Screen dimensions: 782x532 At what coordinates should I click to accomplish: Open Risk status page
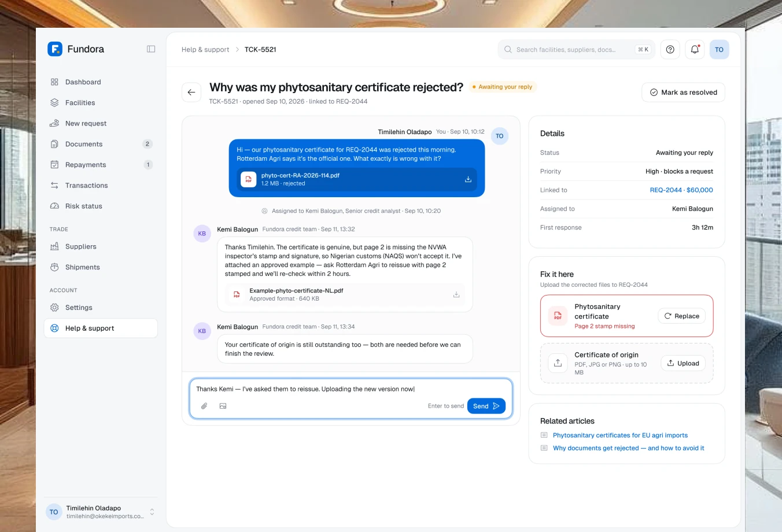pos(101,206)
